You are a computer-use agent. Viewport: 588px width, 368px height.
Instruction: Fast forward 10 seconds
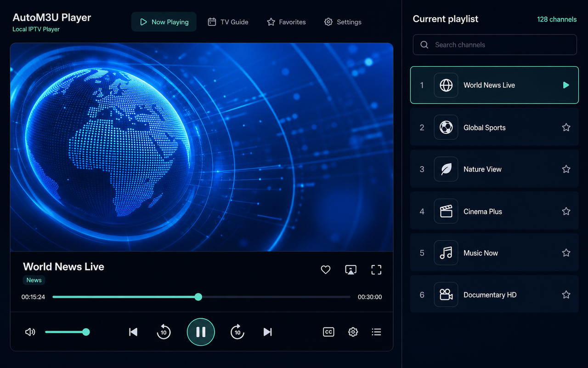click(x=237, y=332)
